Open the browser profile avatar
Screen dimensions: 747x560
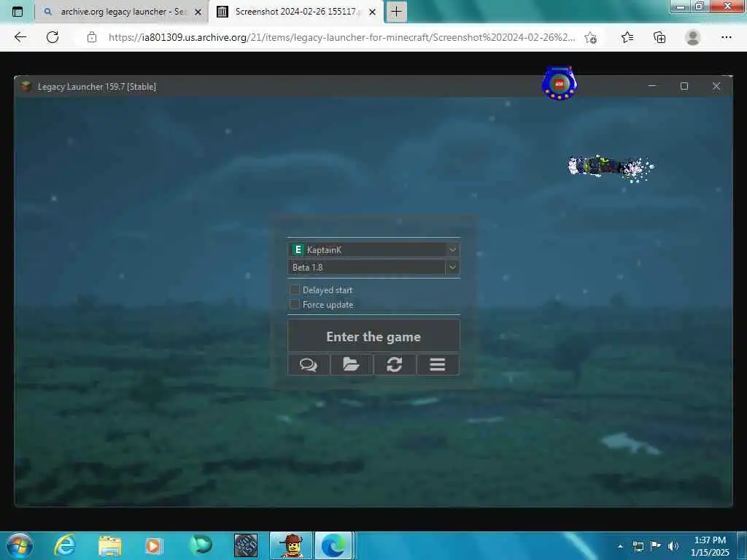693,37
